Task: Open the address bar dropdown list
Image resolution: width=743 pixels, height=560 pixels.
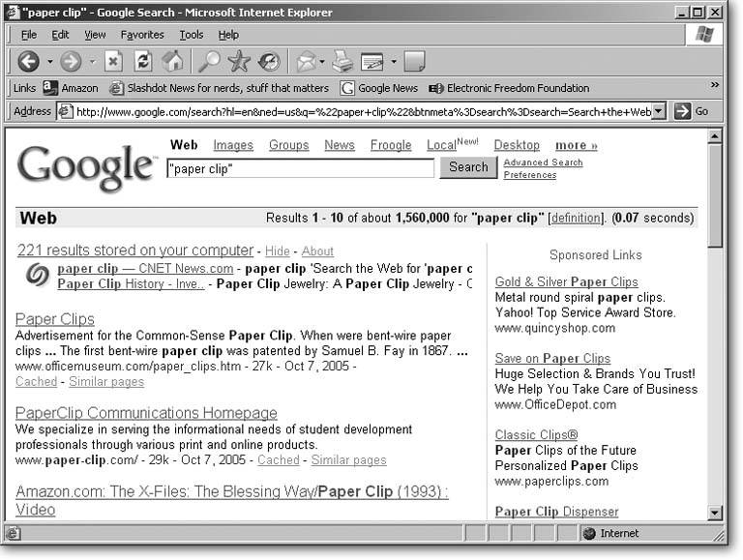Action: (x=659, y=111)
